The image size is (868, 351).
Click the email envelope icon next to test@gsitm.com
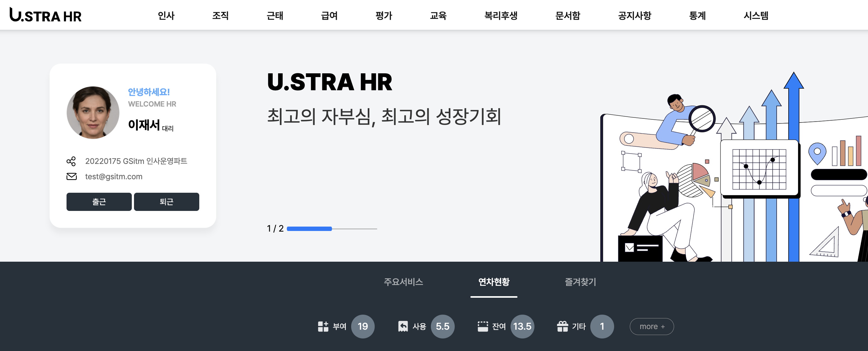pyautogui.click(x=72, y=176)
